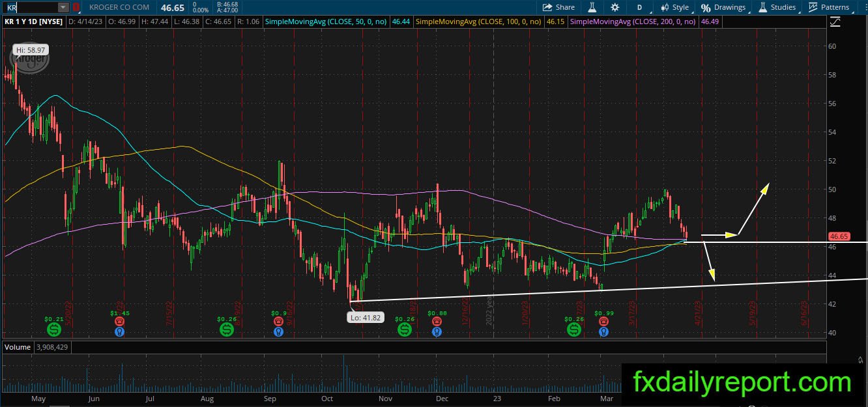Image resolution: width=868 pixels, height=407 pixels.
Task: Open the flask icon next to Share
Action: point(592,7)
